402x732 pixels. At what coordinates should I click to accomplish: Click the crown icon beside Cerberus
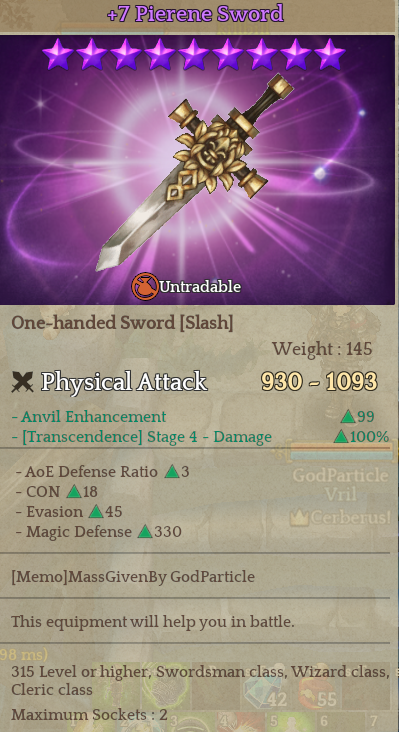click(x=298, y=518)
